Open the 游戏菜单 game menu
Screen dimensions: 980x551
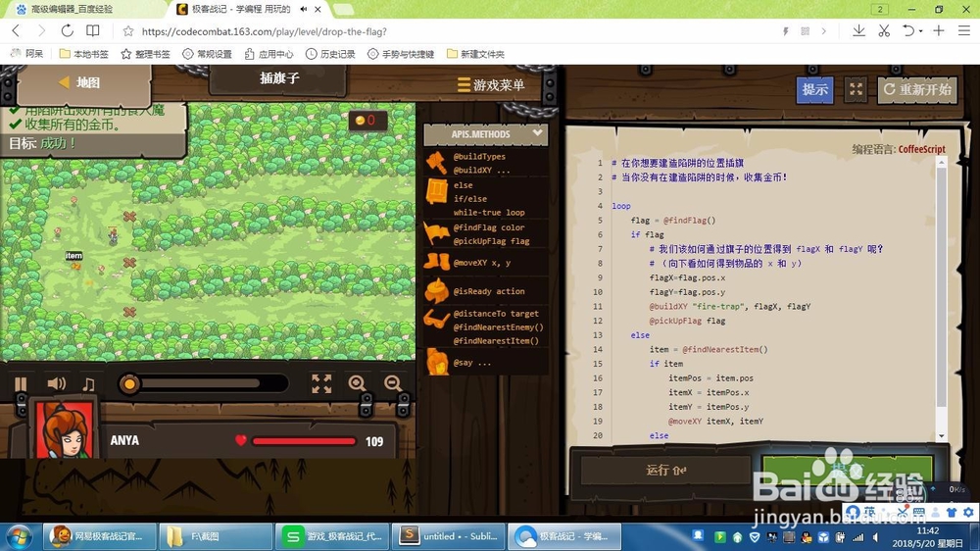click(491, 84)
